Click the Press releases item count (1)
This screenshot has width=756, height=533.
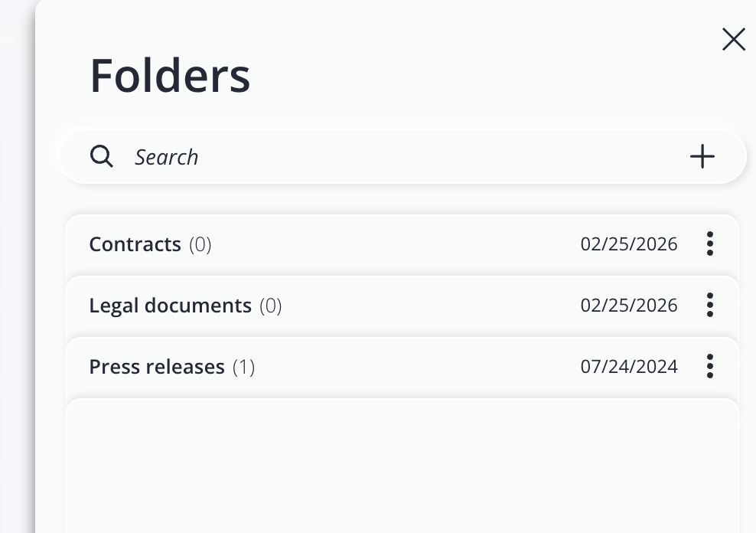tap(243, 367)
